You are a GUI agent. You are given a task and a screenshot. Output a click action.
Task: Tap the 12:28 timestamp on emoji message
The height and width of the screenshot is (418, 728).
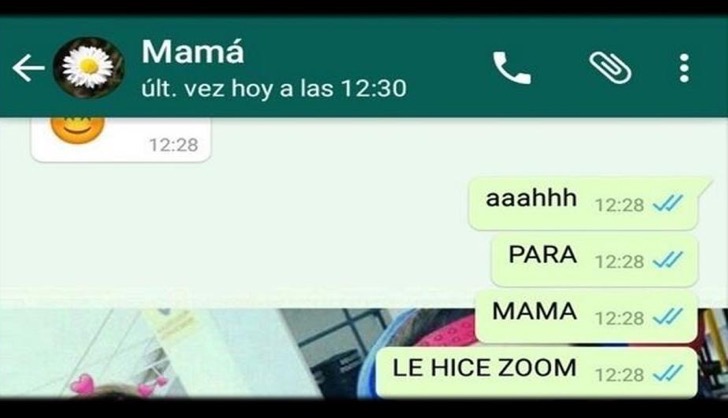coord(174,145)
